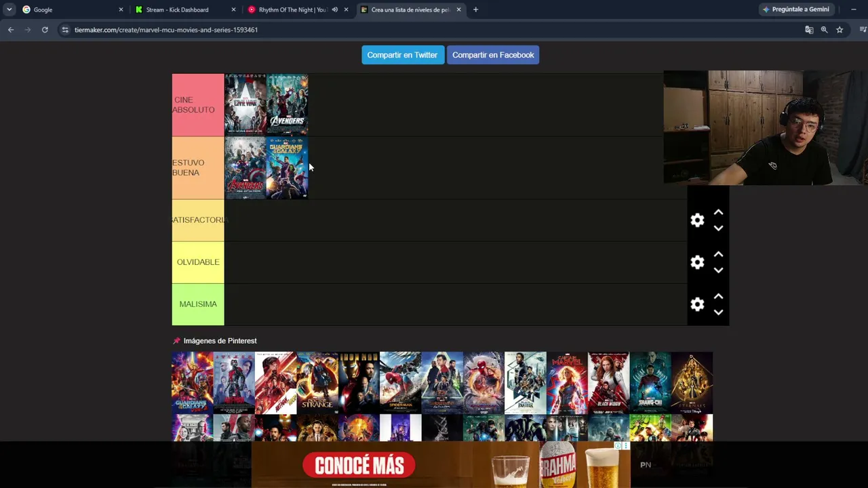Pick the Iron Man poster
Image resolution: width=868 pixels, height=488 pixels.
coord(359,383)
